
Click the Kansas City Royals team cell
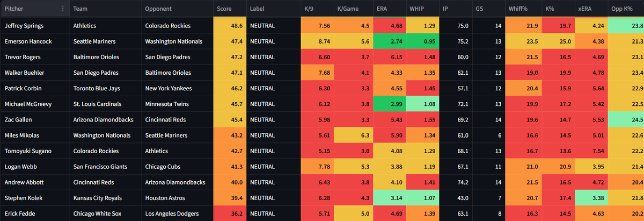click(105, 198)
